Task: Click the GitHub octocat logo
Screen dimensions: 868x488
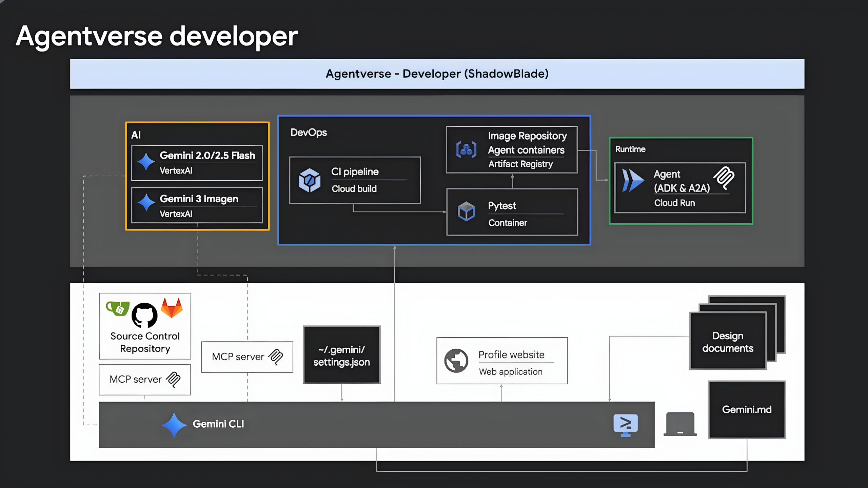Action: point(144,315)
